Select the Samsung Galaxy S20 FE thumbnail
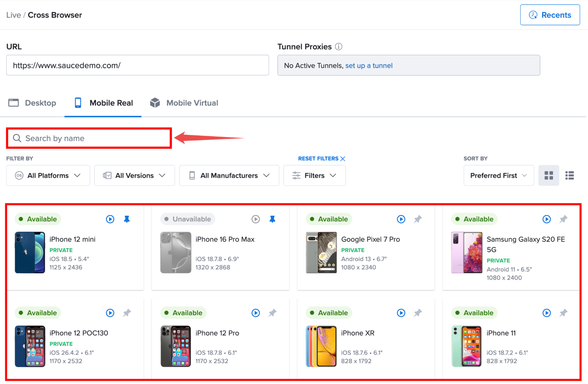588x384 pixels. pos(467,253)
